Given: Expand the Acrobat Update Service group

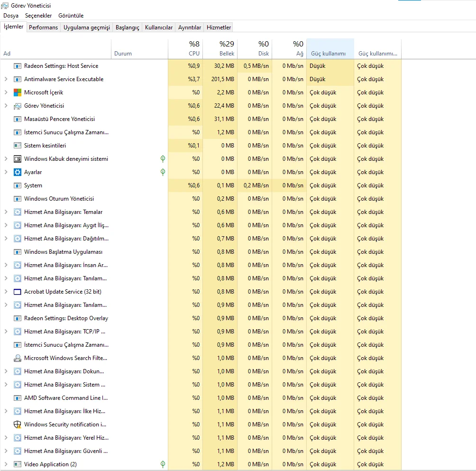Looking at the screenshot, I should tap(6, 292).
